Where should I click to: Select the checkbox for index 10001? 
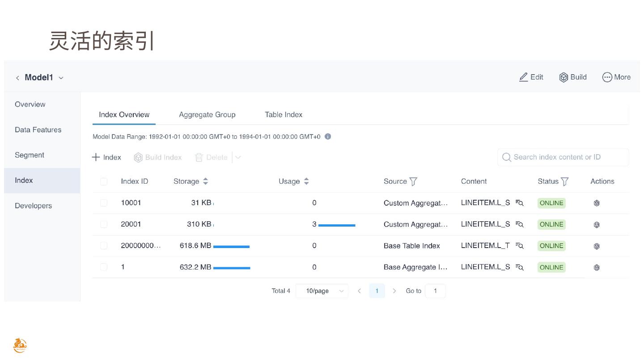104,203
